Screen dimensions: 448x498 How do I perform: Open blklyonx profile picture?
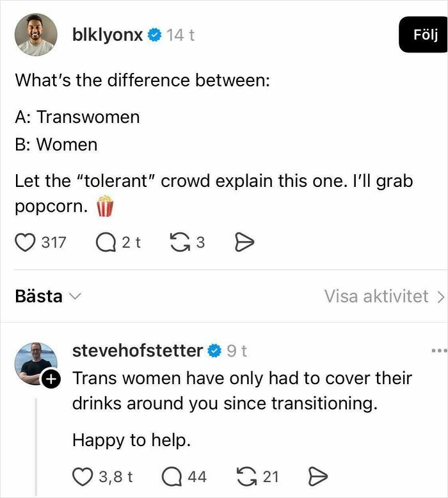(36, 35)
